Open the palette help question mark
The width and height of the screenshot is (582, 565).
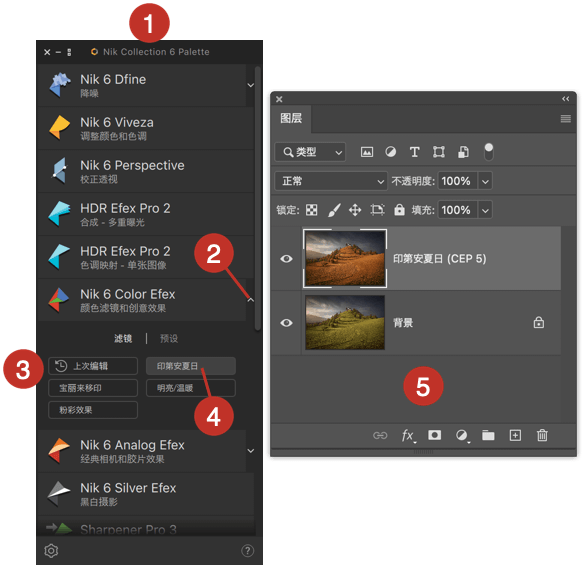[247, 551]
